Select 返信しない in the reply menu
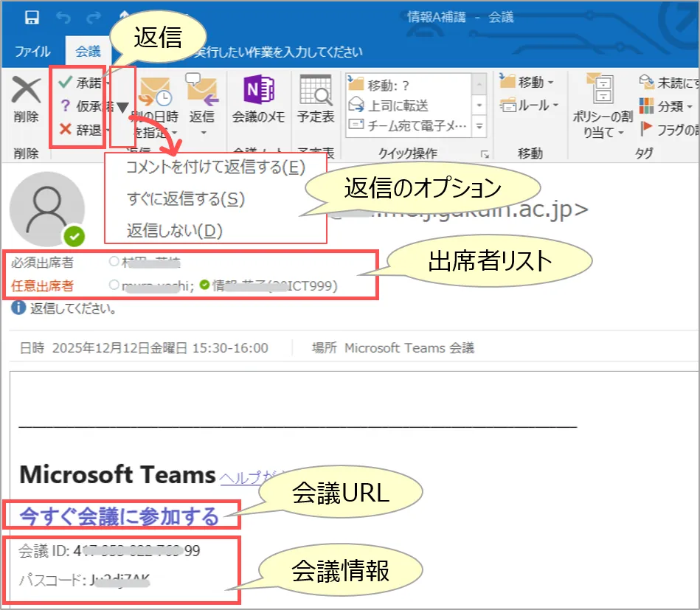Viewport: 700px width, 610px height. click(174, 231)
